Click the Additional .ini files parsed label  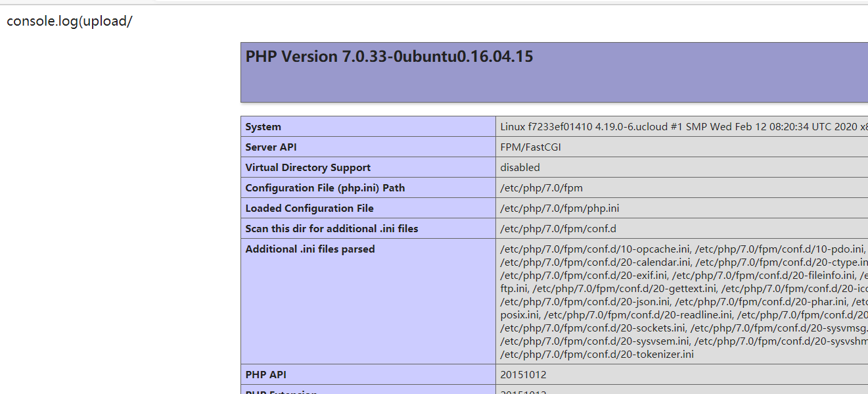310,249
